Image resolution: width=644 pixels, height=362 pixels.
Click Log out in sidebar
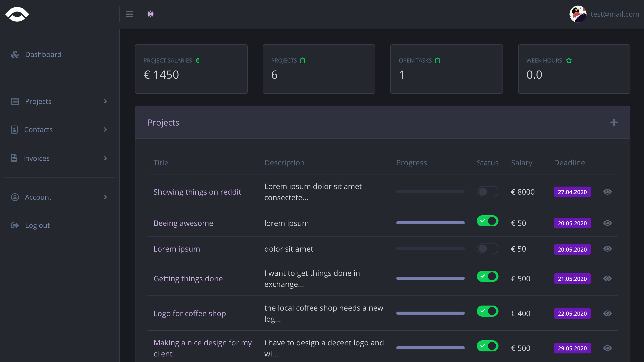[x=37, y=225]
